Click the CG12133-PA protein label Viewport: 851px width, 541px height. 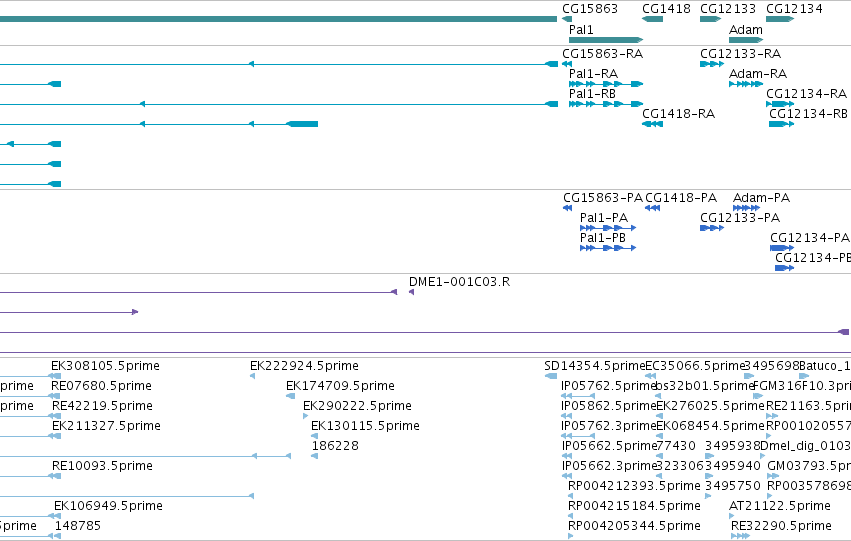pyautogui.click(x=740, y=218)
